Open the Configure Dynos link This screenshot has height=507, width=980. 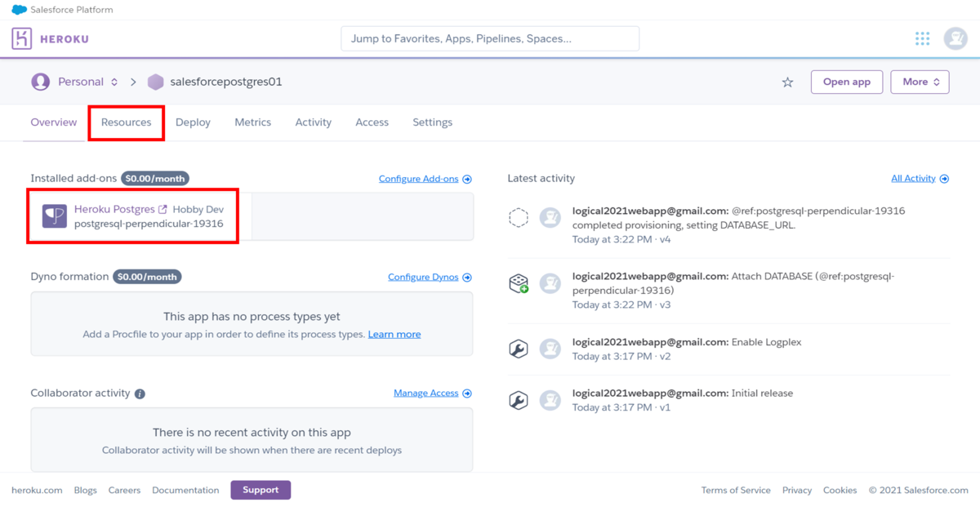(423, 278)
